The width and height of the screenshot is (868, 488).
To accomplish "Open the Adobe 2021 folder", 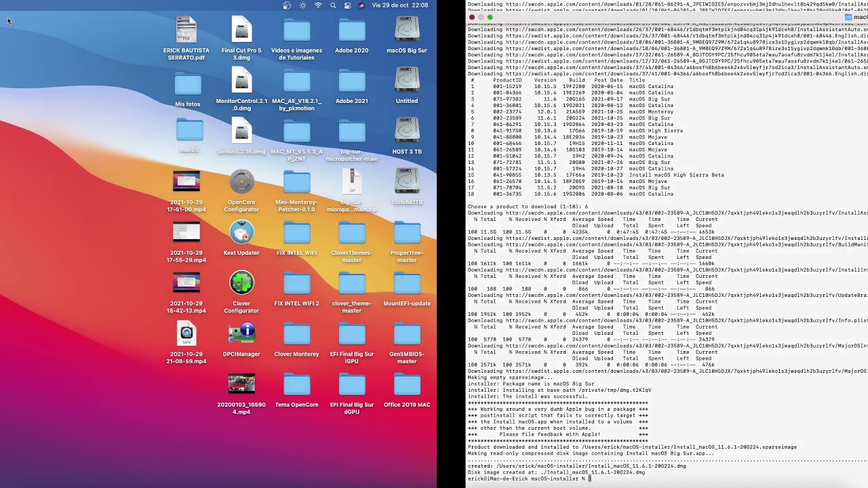I will (352, 81).
